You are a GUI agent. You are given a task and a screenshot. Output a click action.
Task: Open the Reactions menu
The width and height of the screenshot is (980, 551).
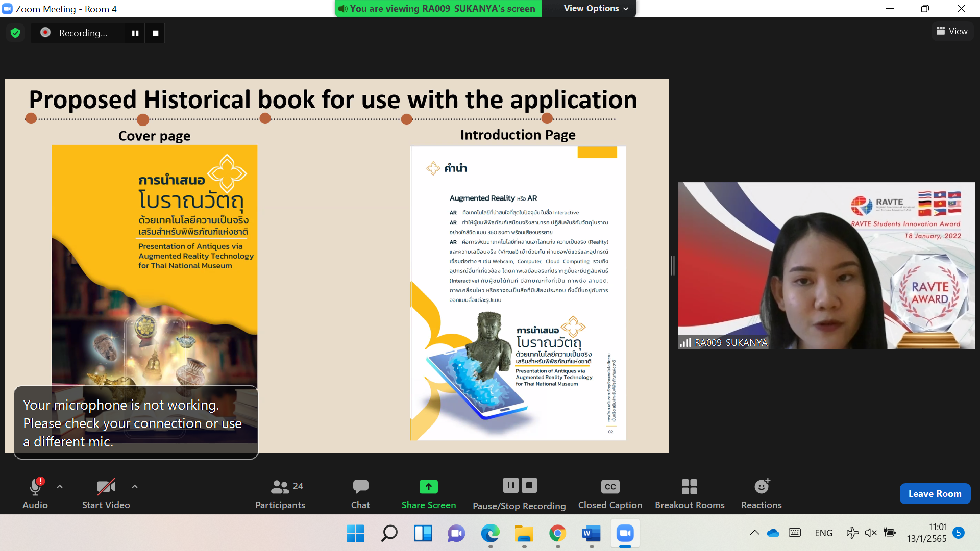pos(761,494)
